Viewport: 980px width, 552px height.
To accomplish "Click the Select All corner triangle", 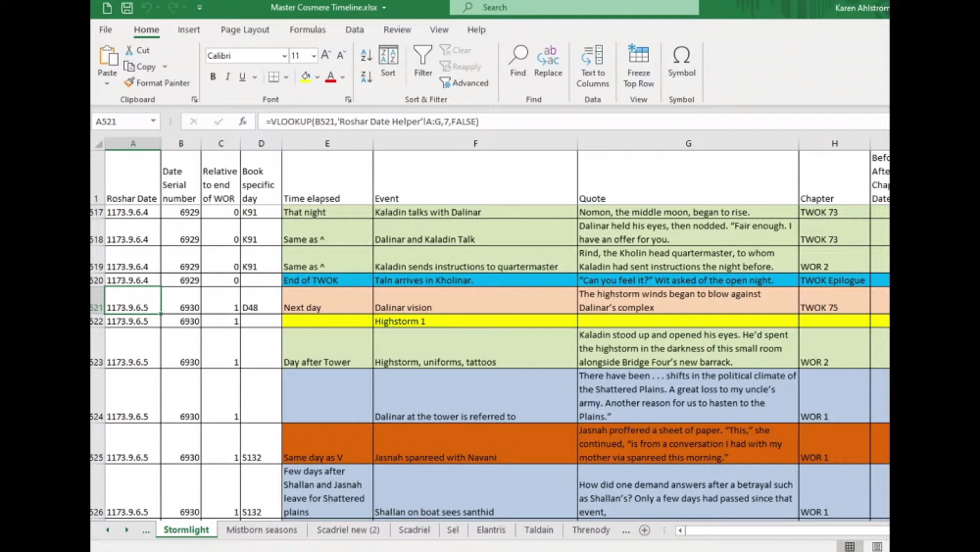I will click(x=98, y=144).
